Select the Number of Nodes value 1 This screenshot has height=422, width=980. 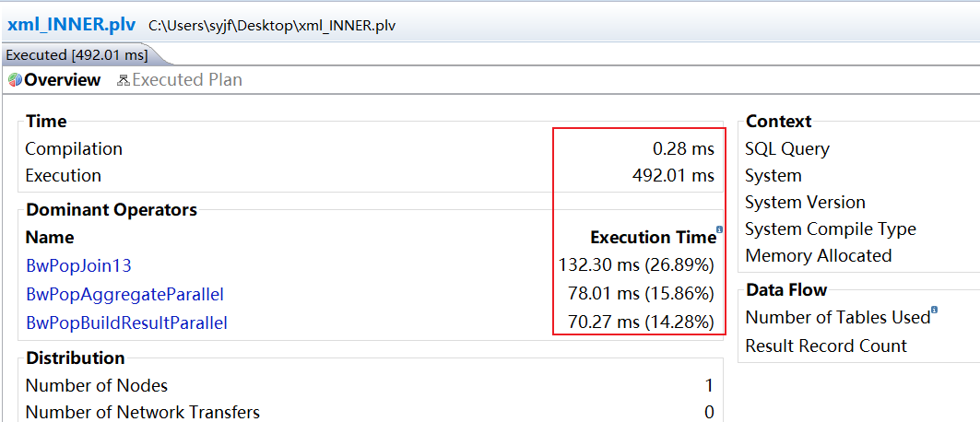(709, 386)
